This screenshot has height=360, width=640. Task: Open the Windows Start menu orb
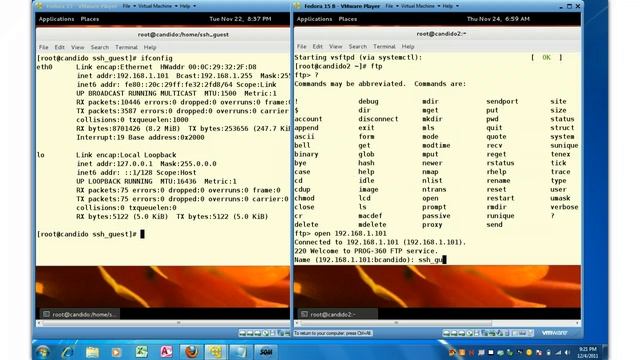pyautogui.click(x=43, y=352)
